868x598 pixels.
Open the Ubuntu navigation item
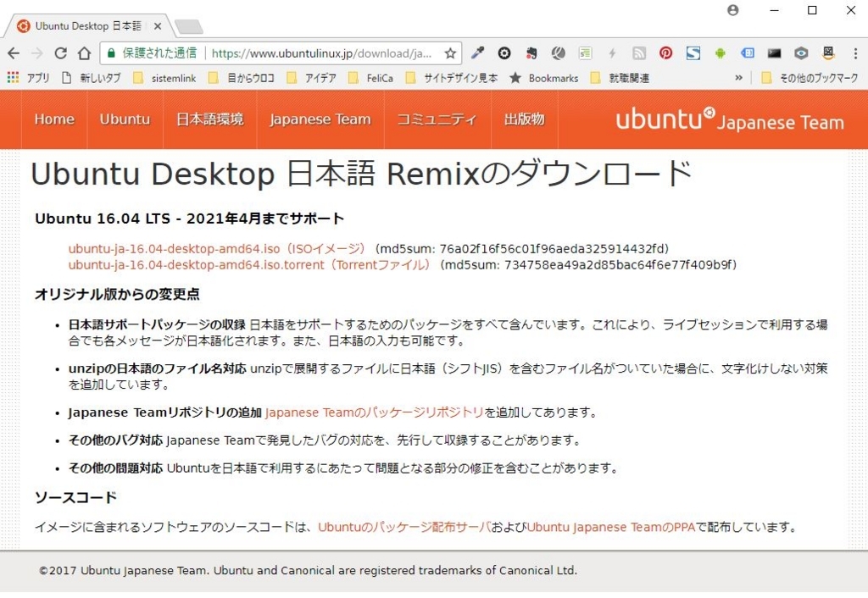(x=125, y=119)
